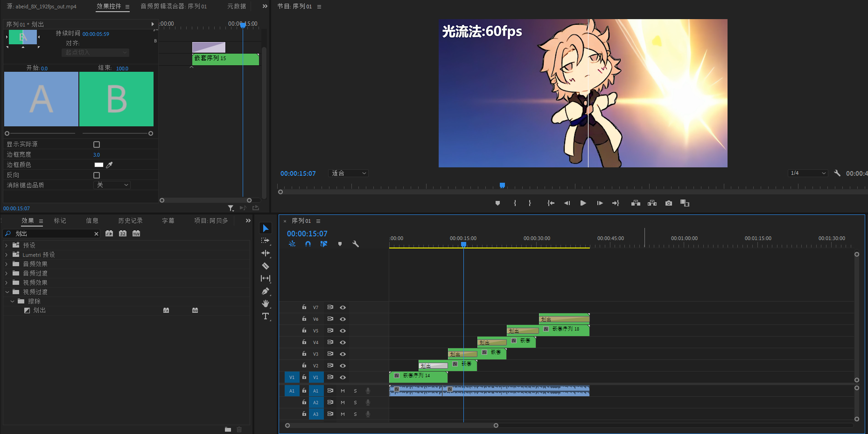Screen dimensions: 868x434
Task: Toggle sync lock on V4 track
Action: [x=330, y=342]
